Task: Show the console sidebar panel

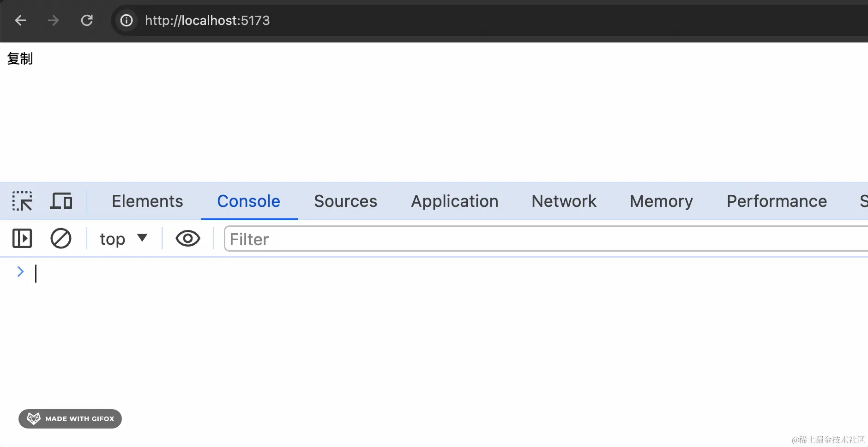Action: pos(22,239)
